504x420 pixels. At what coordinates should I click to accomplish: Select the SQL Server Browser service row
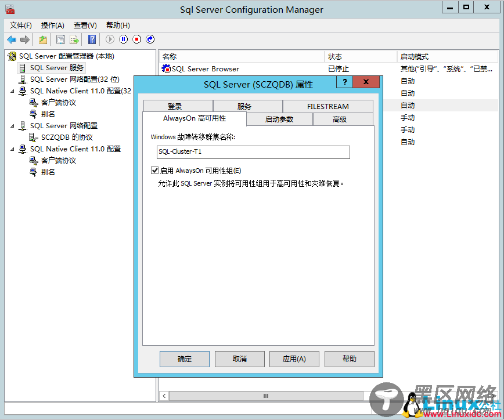tap(329, 68)
